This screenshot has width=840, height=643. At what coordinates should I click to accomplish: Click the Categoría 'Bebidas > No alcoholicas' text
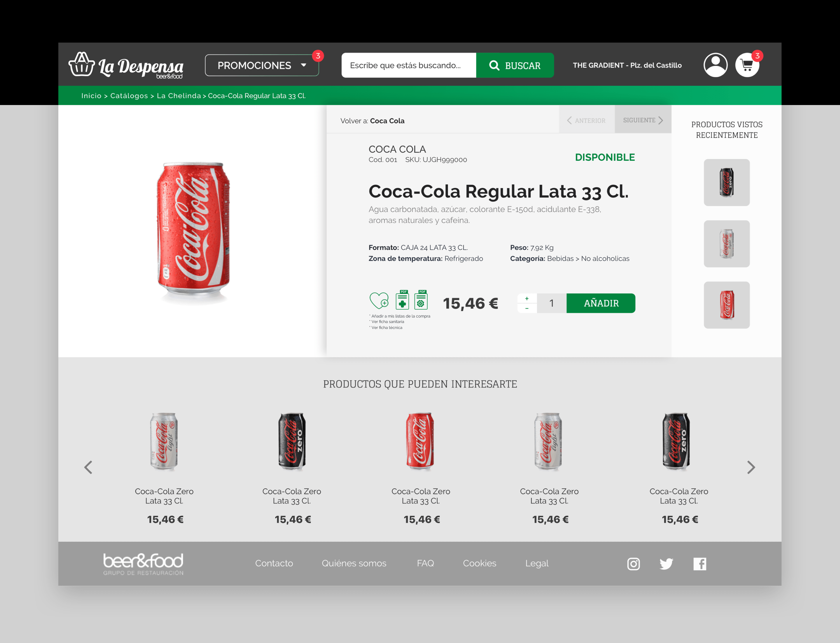coord(588,259)
